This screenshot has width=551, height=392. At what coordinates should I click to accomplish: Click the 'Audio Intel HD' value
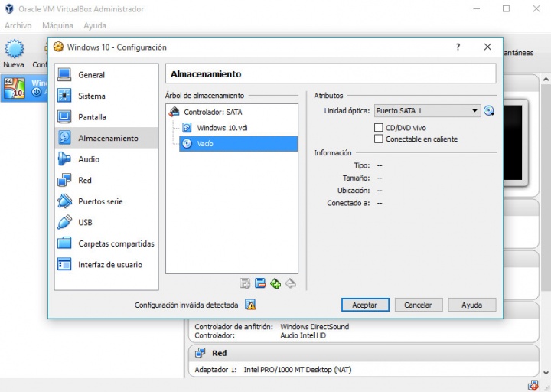[303, 335]
